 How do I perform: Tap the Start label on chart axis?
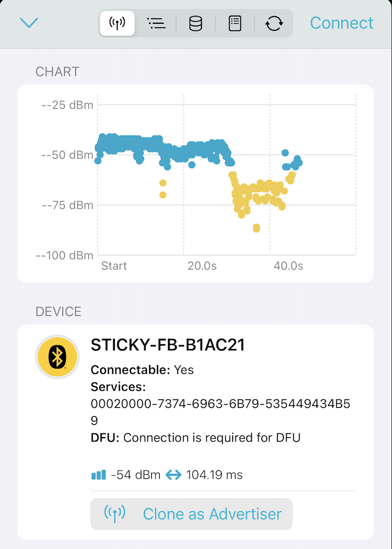pyautogui.click(x=114, y=266)
